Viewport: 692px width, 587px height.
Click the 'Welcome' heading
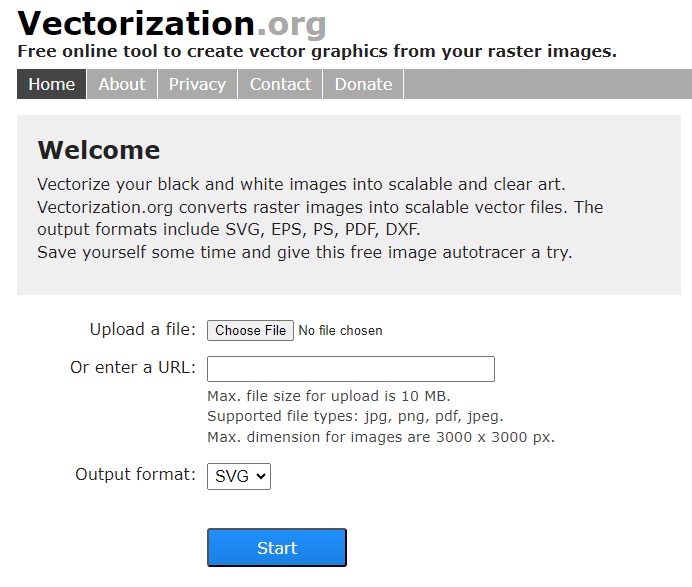coord(99,150)
